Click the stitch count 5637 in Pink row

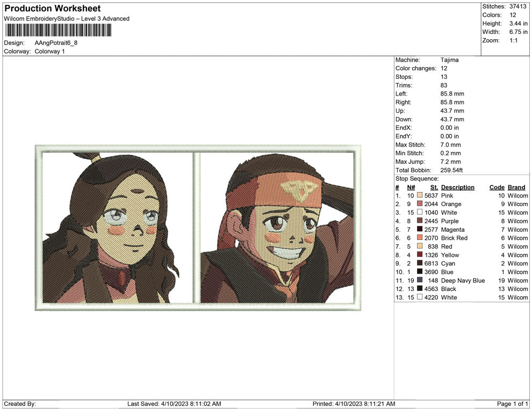point(431,195)
